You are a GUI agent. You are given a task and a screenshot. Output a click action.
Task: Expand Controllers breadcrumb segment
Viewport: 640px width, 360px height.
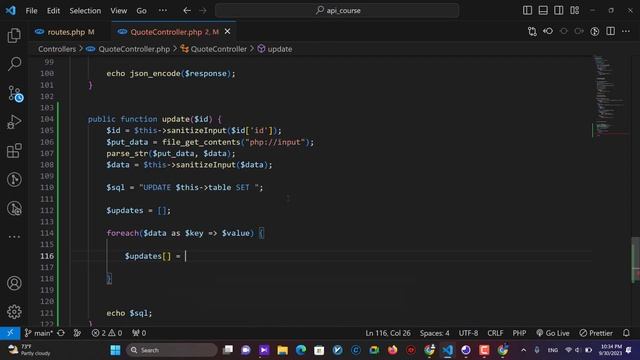[57, 49]
